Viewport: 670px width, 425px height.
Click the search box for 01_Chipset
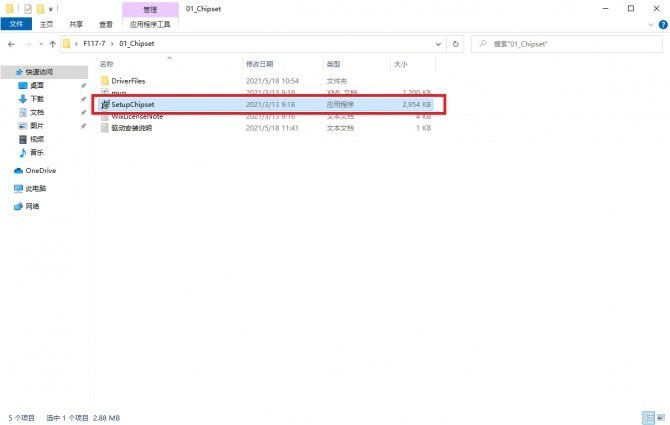[x=567, y=44]
